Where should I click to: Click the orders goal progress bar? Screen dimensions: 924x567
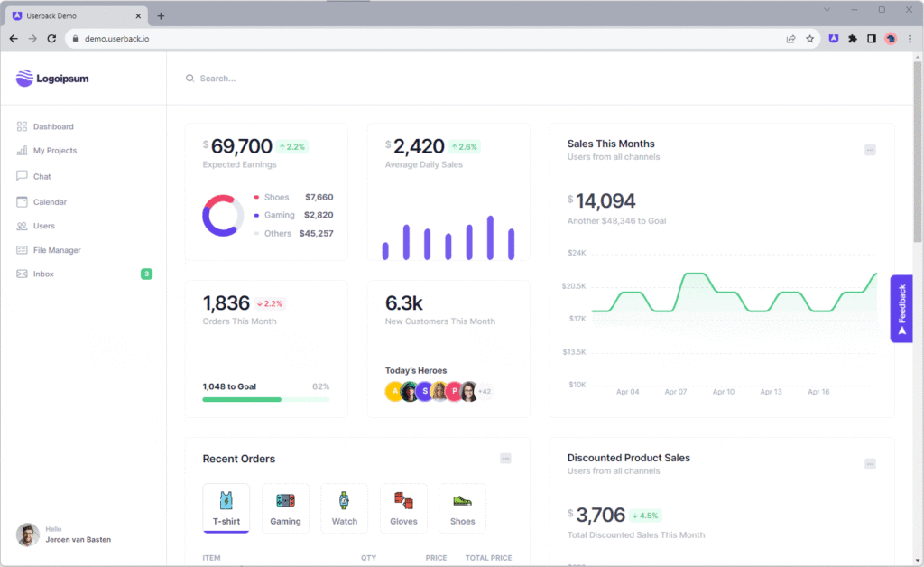coord(265,399)
